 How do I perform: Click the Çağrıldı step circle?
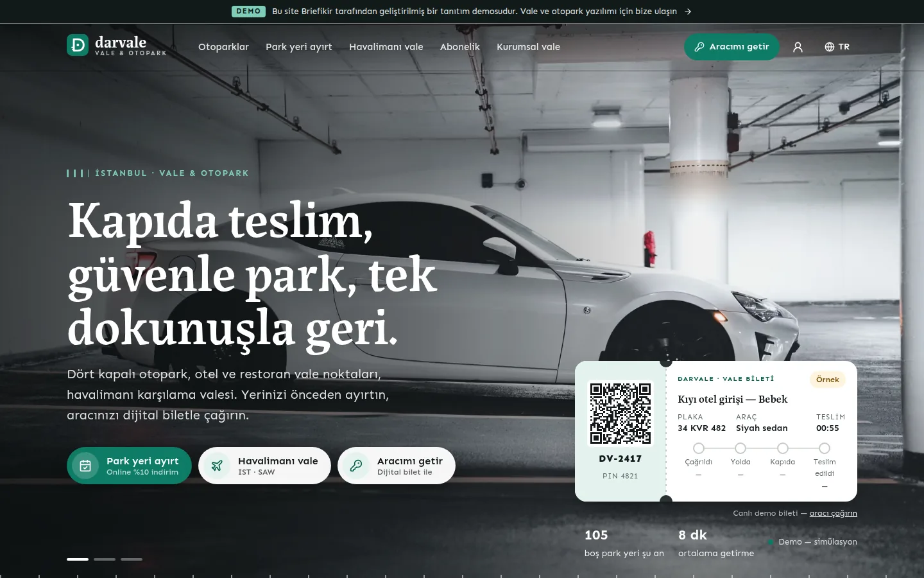(x=699, y=448)
